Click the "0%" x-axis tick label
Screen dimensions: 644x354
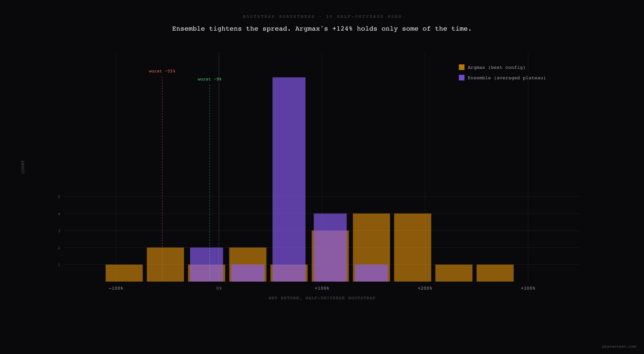point(219,288)
